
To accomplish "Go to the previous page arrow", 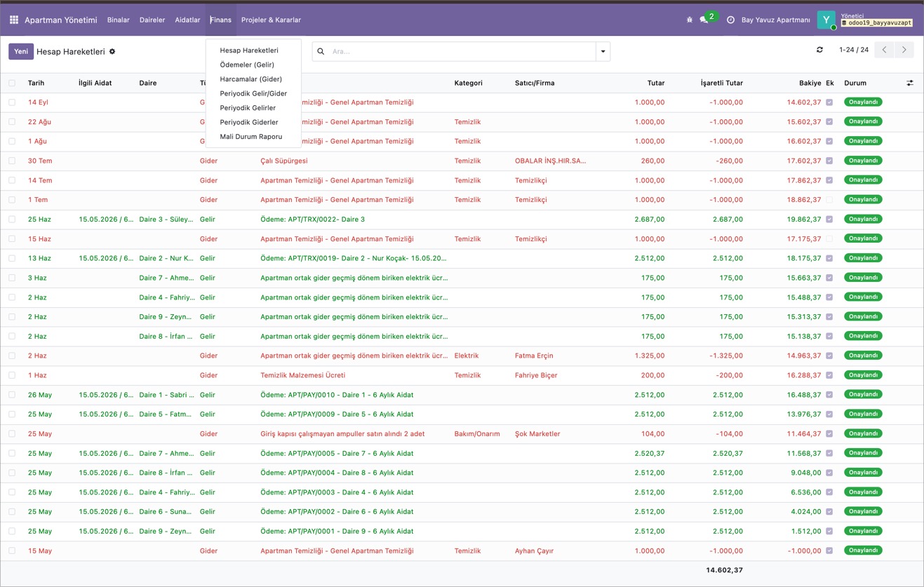I will pyautogui.click(x=884, y=50).
